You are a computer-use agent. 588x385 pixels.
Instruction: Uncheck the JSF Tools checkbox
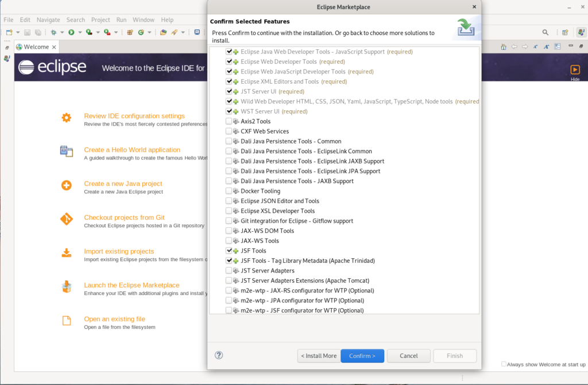click(229, 250)
